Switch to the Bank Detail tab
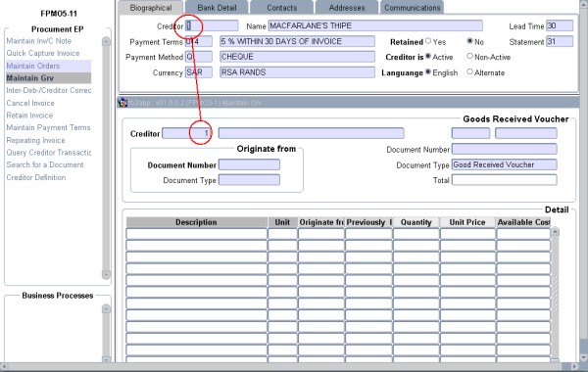This screenshot has height=372, width=588. [x=217, y=8]
